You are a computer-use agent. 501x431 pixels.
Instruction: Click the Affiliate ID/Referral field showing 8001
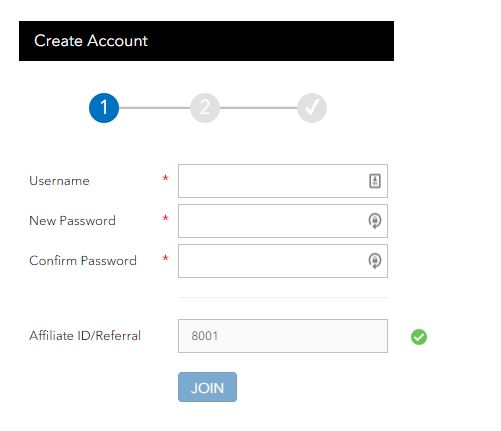pyautogui.click(x=283, y=336)
